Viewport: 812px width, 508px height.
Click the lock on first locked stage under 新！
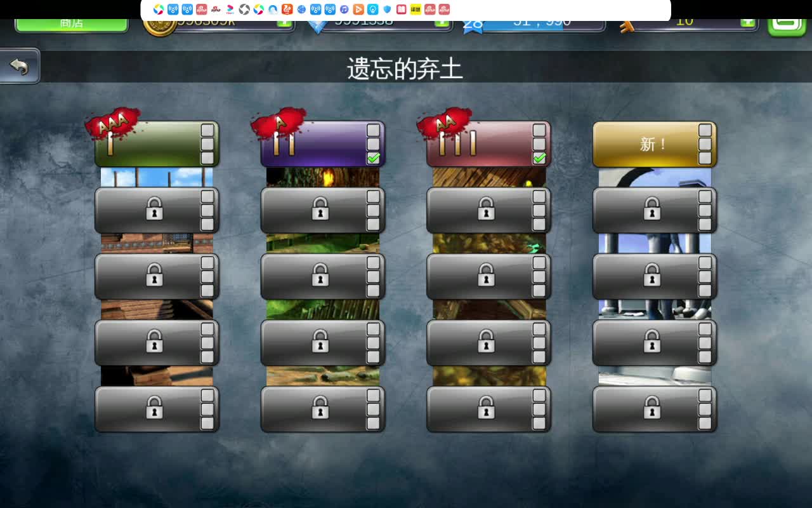pyautogui.click(x=652, y=208)
